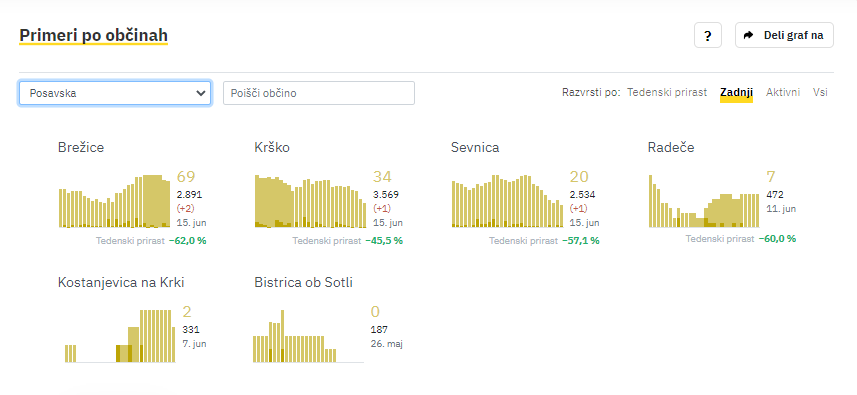Switch sorting to Vsi

pyautogui.click(x=820, y=92)
